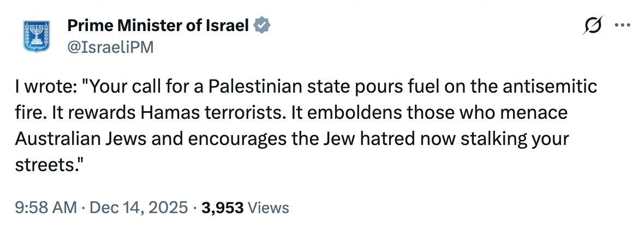
Task: Click the Views label
Action: [x=268, y=207]
